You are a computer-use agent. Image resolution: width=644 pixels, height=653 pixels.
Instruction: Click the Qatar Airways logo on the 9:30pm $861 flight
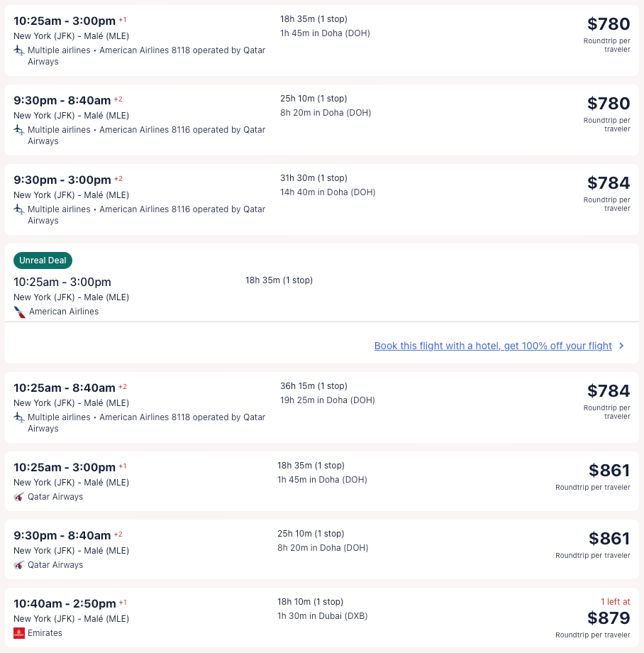[x=19, y=565]
